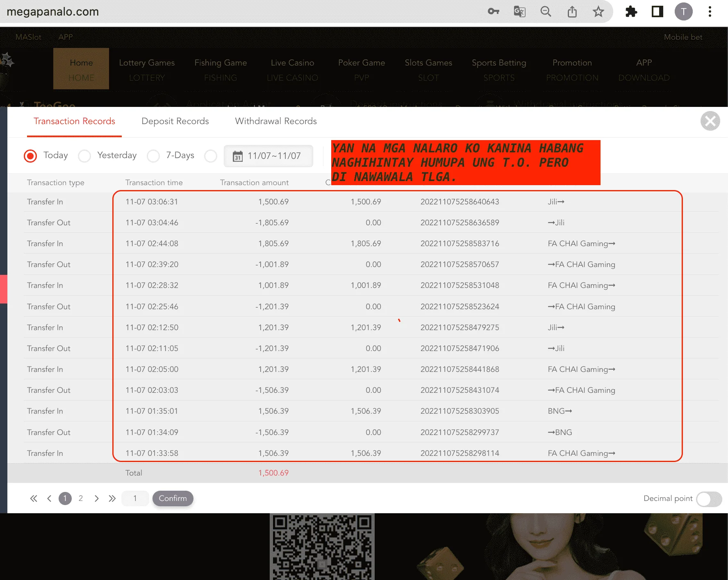
Task: Open Home menu item
Action: click(81, 69)
